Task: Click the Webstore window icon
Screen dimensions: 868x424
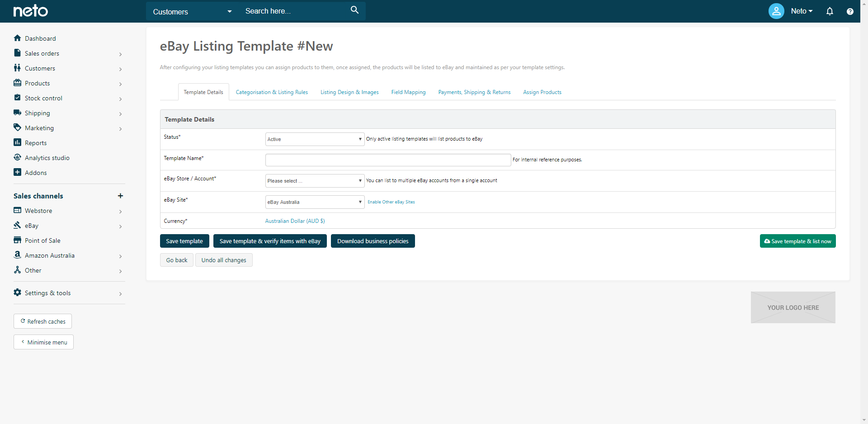Action: [x=17, y=210]
